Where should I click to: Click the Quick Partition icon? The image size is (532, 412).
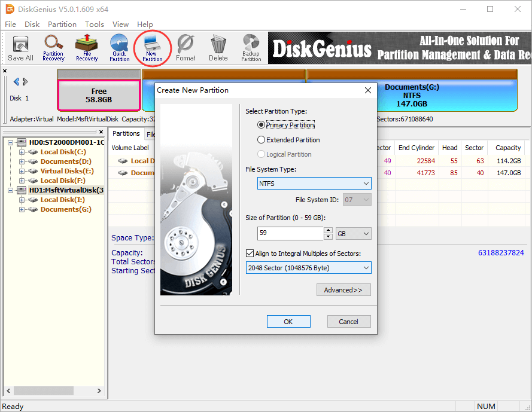click(119, 48)
